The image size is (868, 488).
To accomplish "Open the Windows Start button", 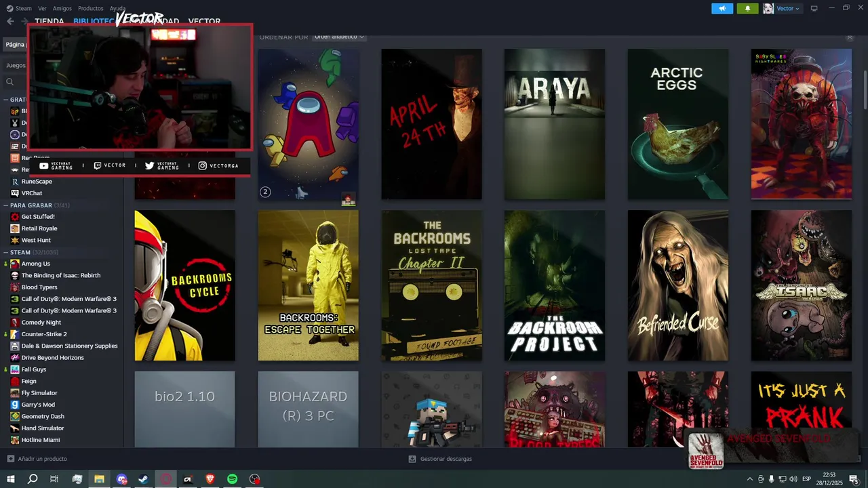I will click(10, 479).
